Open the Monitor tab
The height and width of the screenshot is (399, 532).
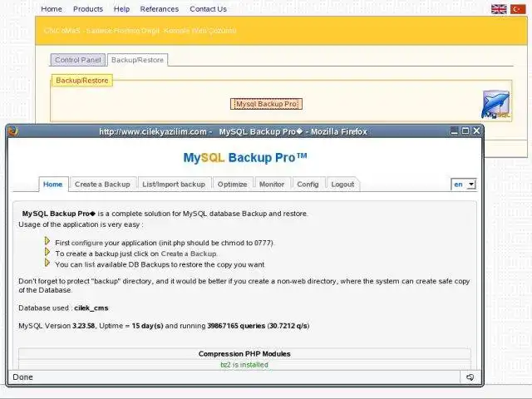[272, 185]
